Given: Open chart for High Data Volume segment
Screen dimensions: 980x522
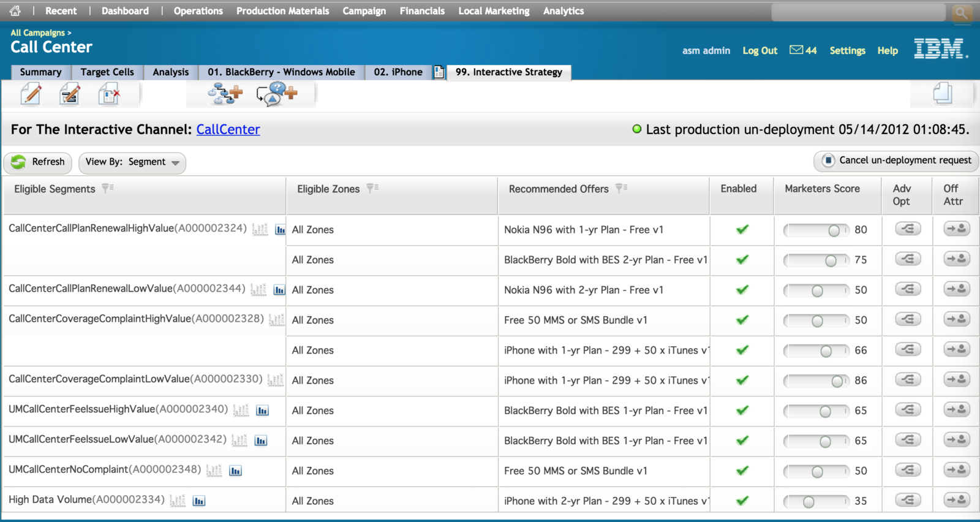Looking at the screenshot, I should tap(199, 501).
